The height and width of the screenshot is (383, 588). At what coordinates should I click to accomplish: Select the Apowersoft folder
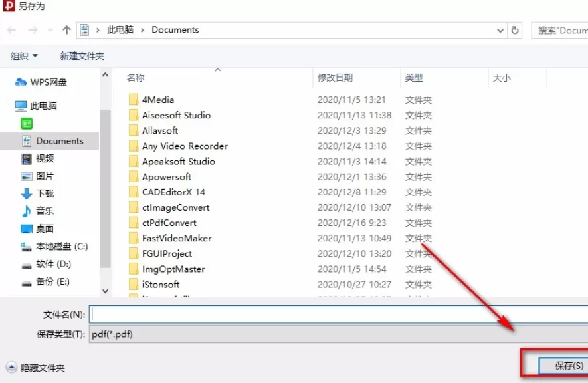click(x=167, y=177)
